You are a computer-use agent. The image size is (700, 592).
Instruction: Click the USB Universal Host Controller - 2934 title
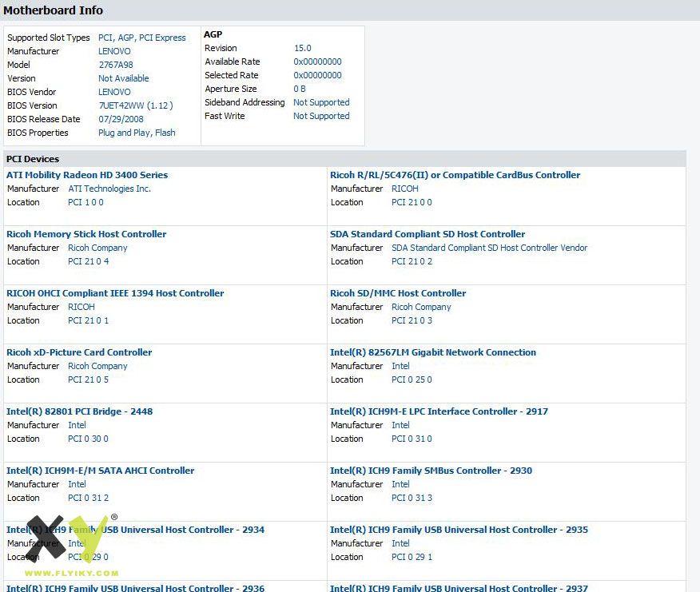click(x=135, y=530)
